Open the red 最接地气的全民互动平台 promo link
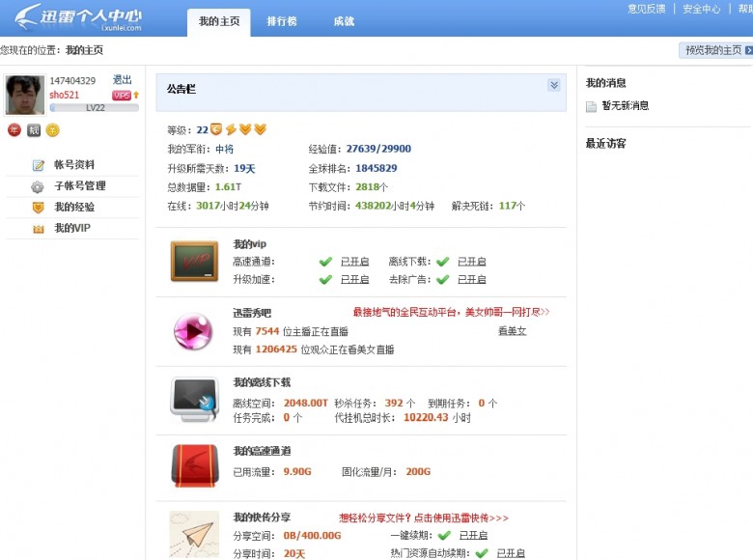Viewport: 753px width, 560px height. click(x=452, y=312)
